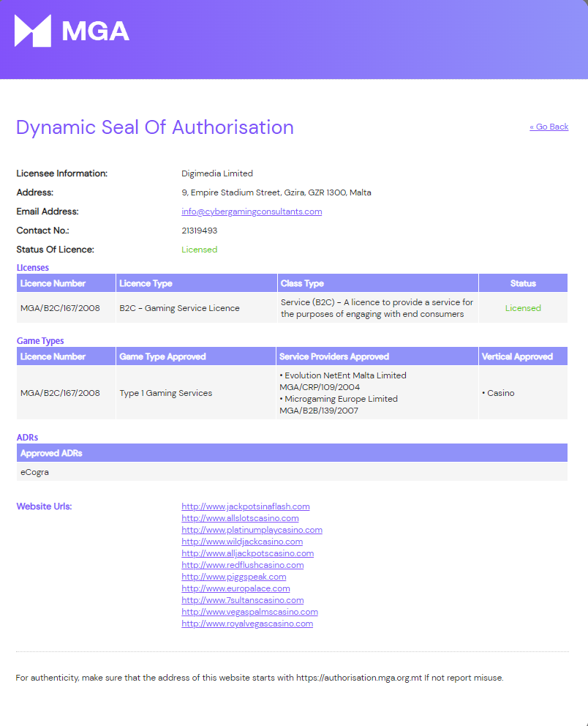Open the info@cybergamingconsultants.com email link

252,212
